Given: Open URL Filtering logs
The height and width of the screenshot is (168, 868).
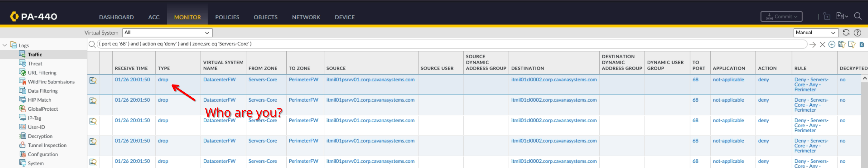Looking at the screenshot, I should (42, 72).
